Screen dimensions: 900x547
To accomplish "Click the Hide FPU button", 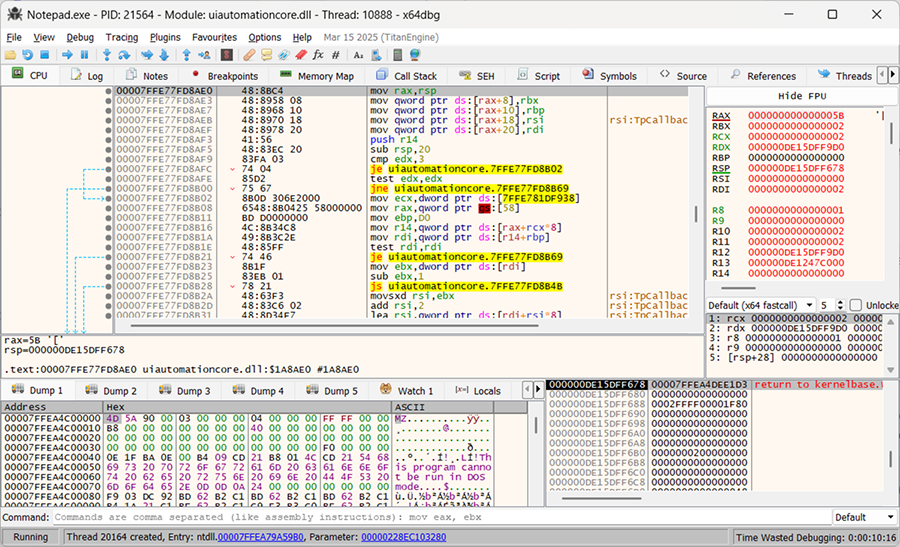I will tap(801, 96).
